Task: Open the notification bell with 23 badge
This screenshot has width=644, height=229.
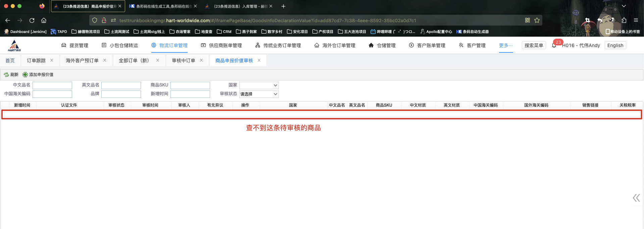Action: tap(554, 45)
